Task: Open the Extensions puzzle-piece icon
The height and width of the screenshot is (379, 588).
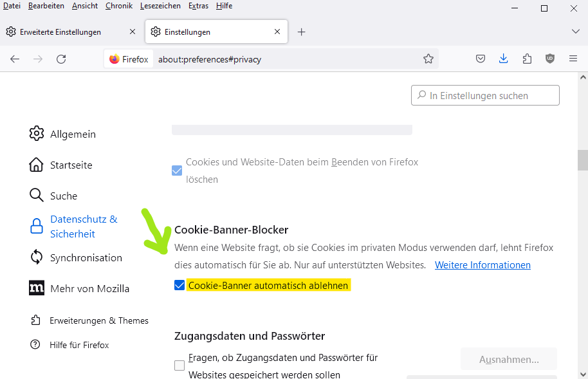Action: click(527, 59)
